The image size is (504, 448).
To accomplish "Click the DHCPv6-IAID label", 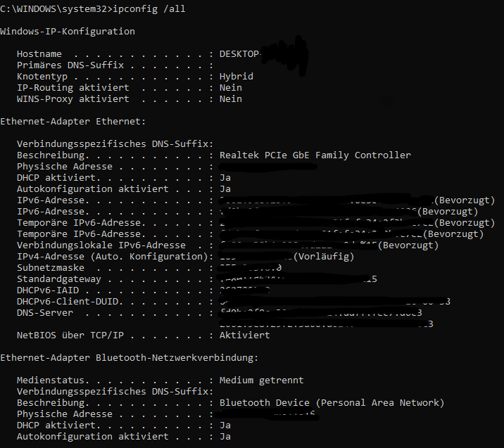I will pyautogui.click(x=48, y=290).
